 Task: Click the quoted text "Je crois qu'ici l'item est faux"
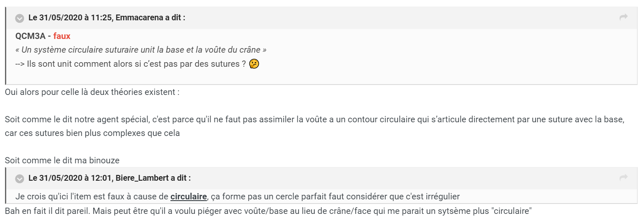pos(91,196)
